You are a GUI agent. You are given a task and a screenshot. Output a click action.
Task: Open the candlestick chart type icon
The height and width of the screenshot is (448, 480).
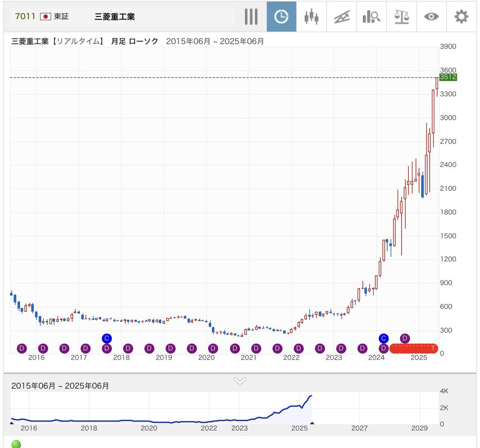click(x=311, y=17)
